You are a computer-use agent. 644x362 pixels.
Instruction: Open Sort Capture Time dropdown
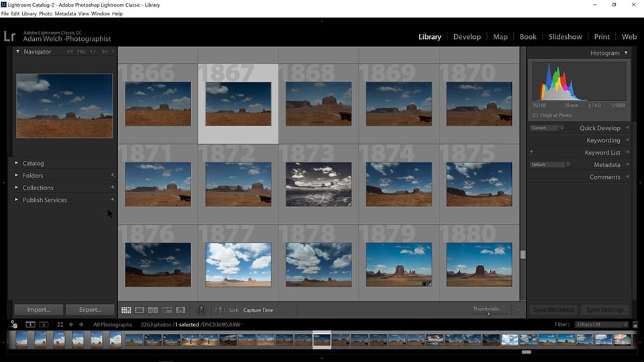pyautogui.click(x=259, y=310)
